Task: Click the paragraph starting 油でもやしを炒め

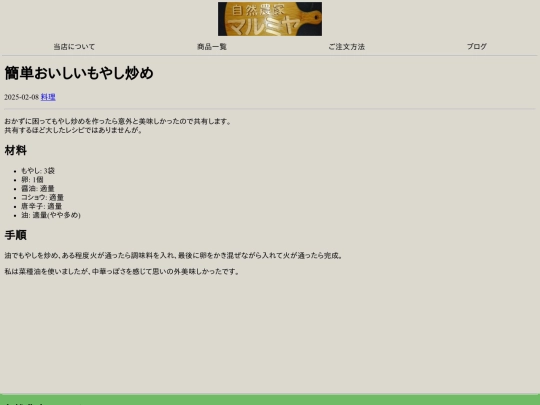Action: [x=174, y=256]
